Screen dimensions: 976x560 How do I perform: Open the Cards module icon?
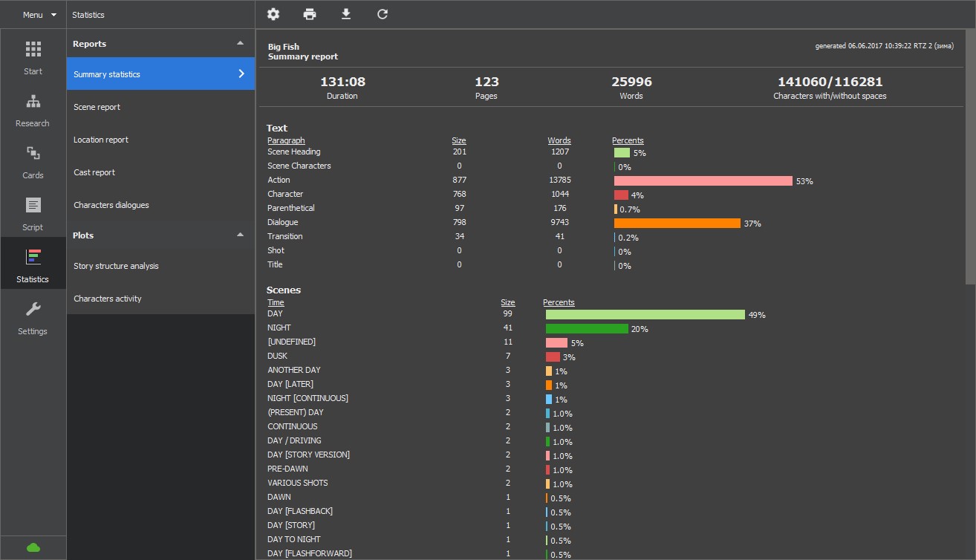(x=33, y=154)
